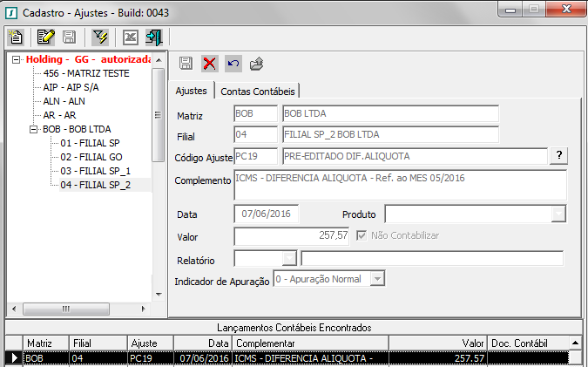Open the Indicador de Apuração dropdown

(x=376, y=278)
